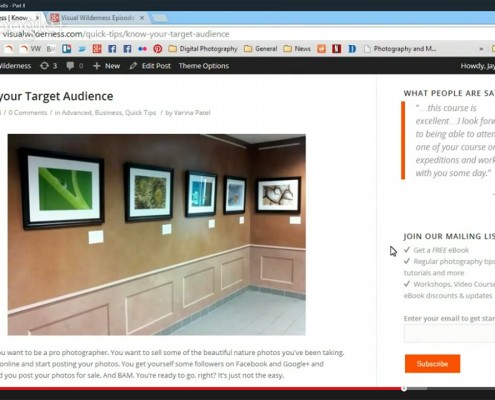Open the blue bookmark icon before Twitter
This screenshot has width=495, height=400.
pyautogui.click(x=67, y=49)
